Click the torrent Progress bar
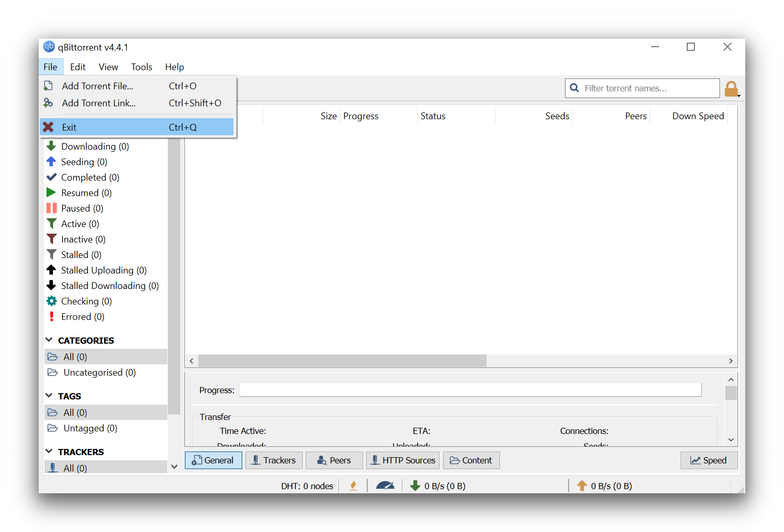Screen dimensions: 784x532 (471, 390)
